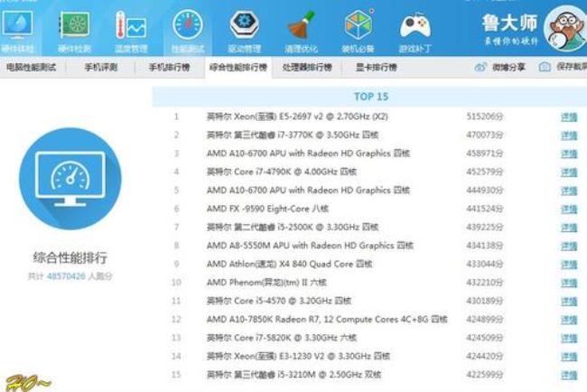
Task: Click the 441524分 score
Action: (x=485, y=209)
